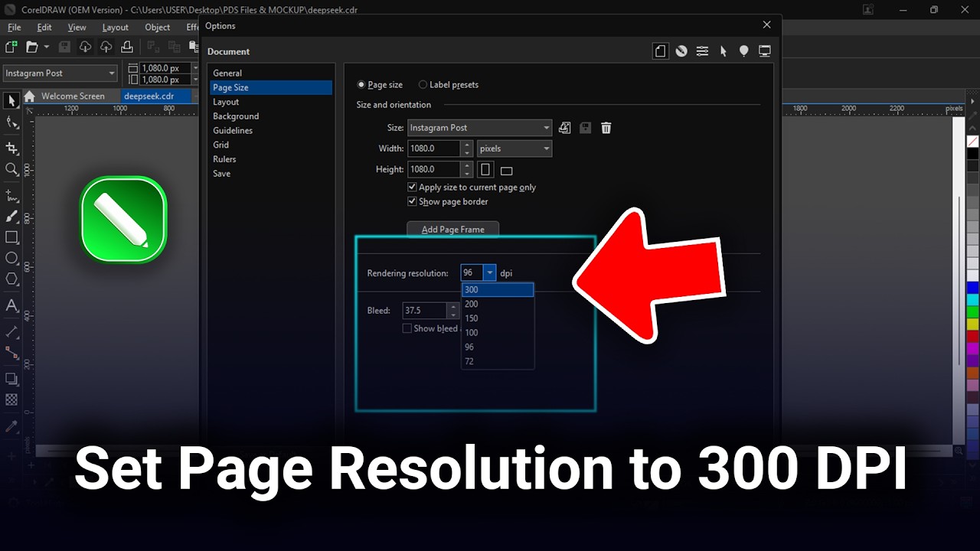This screenshot has height=551, width=980.
Task: Collapse the Rendering resolution dropdown arrow
Action: coord(490,273)
